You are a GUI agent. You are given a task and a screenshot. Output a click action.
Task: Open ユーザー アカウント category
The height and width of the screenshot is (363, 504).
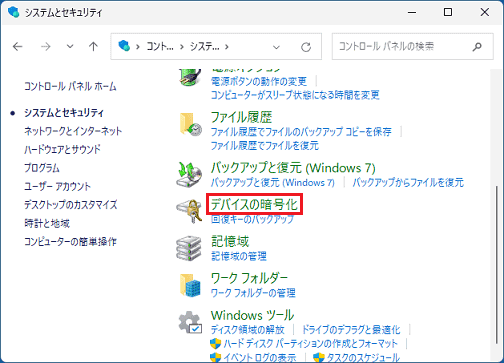coord(57,186)
